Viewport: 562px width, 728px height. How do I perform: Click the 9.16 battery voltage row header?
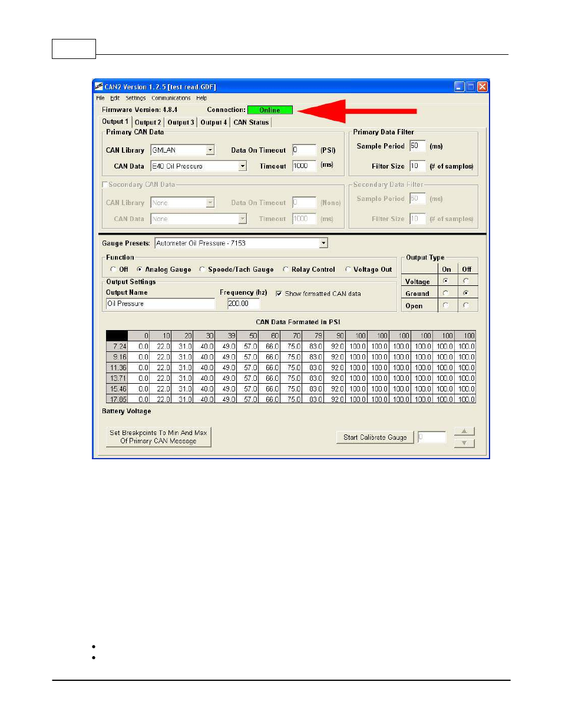click(117, 357)
